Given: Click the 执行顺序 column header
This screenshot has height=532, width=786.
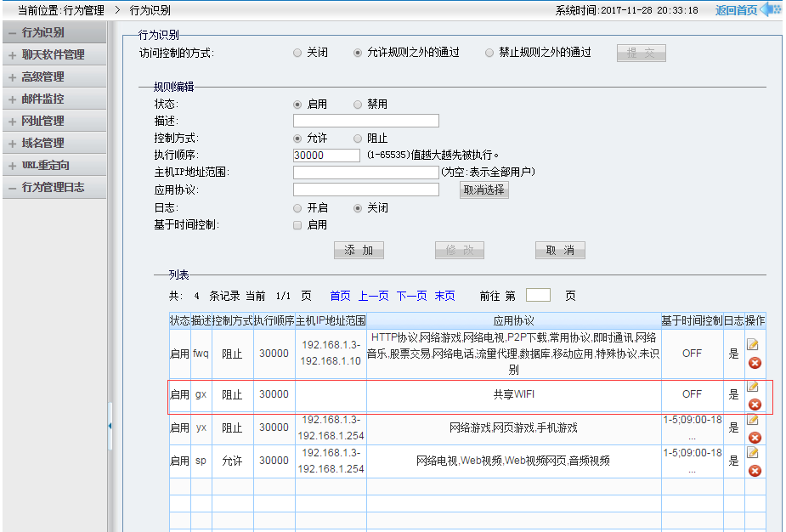Looking at the screenshot, I should [274, 321].
